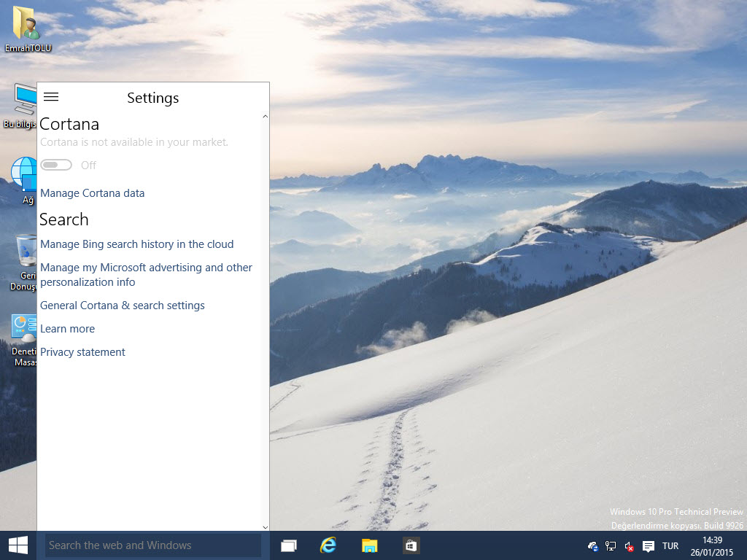Open the Privacy statement link
Viewport: 747px width, 560px height.
(82, 352)
